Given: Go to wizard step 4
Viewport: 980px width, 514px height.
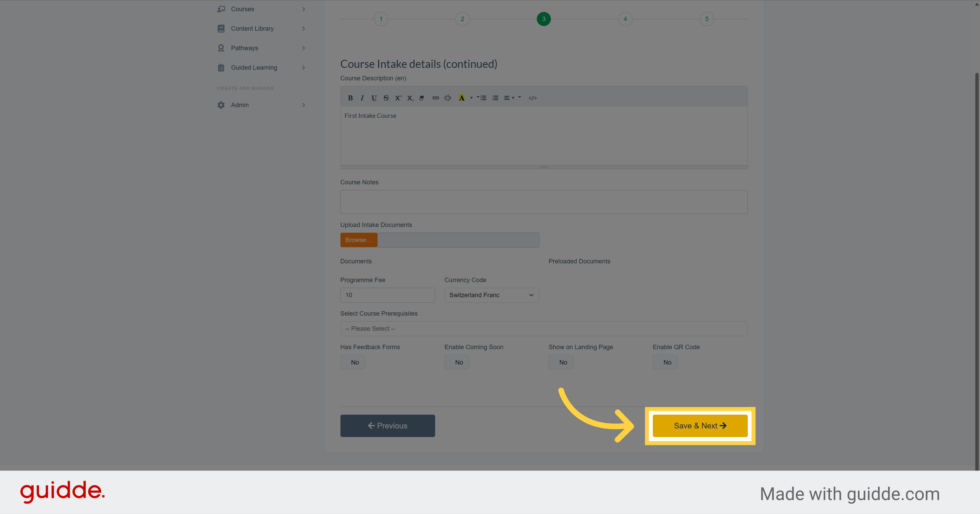Looking at the screenshot, I should 625,19.
